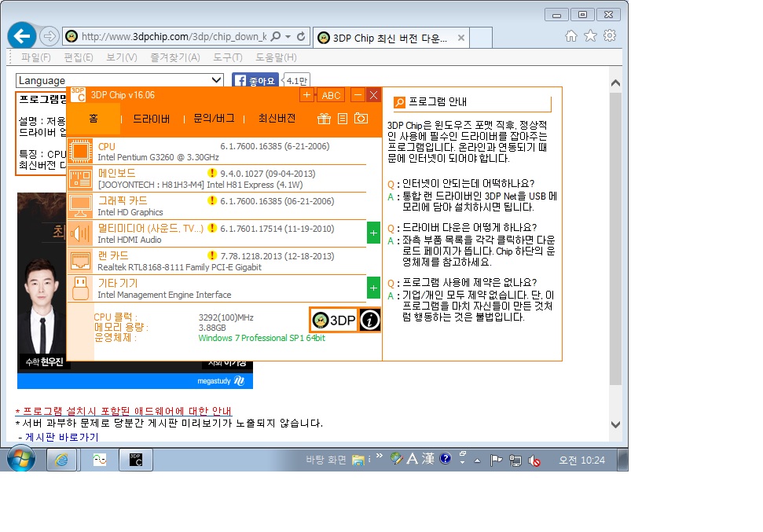
Task: Switch to the 문의/버그 tab
Action: [214, 119]
